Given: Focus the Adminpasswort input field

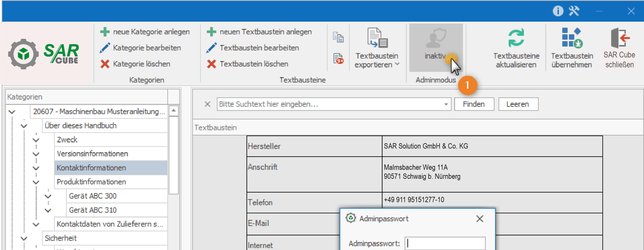Looking at the screenshot, I should [445, 244].
